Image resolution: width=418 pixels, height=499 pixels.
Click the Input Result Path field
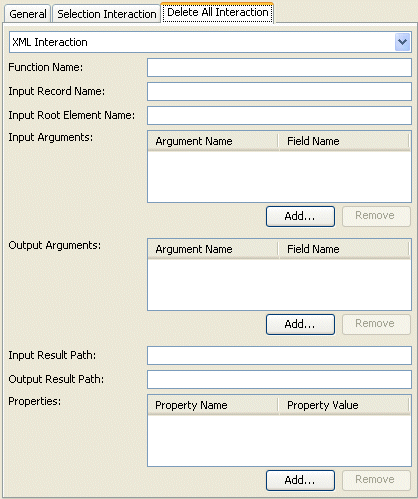pyautogui.click(x=279, y=356)
